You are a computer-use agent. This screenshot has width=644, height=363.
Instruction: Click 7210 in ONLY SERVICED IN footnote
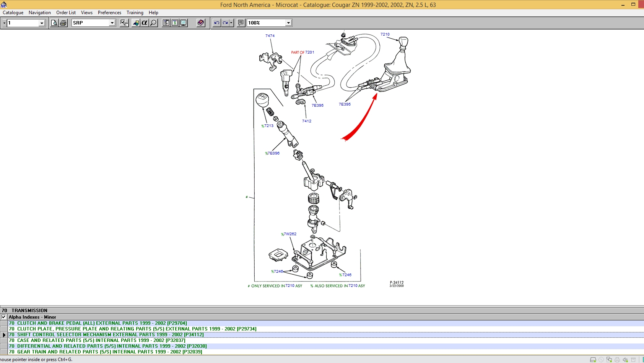[290, 286]
